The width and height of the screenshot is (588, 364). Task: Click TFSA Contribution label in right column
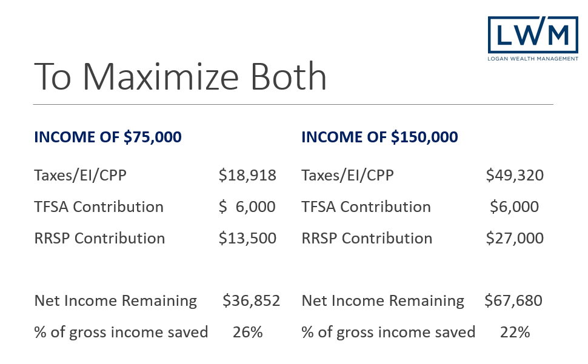[366, 207]
